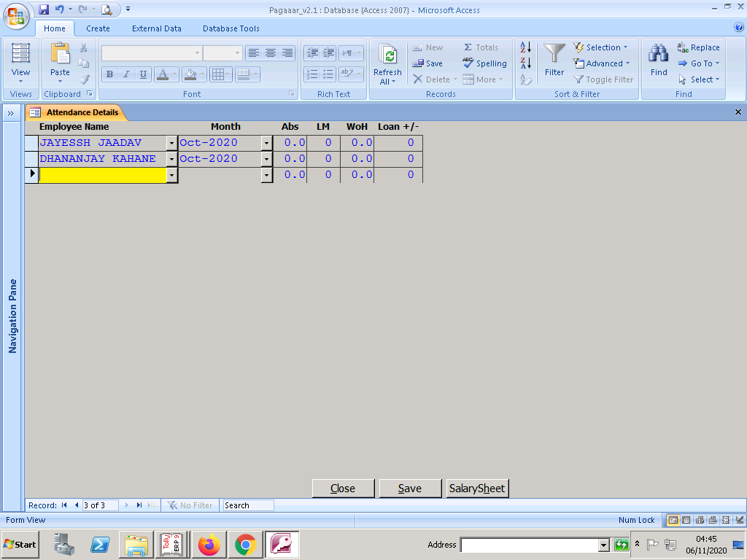Click the Copy icon in Clipboard group
Viewport: 747px width, 560px height.
point(84,63)
